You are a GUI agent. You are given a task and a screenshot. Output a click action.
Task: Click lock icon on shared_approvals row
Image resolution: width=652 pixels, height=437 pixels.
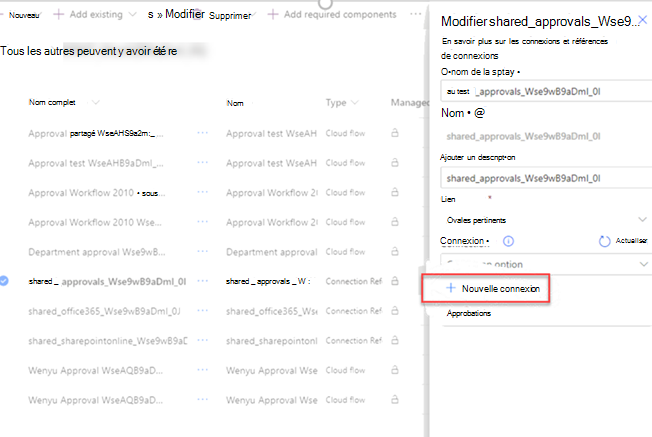click(x=395, y=281)
